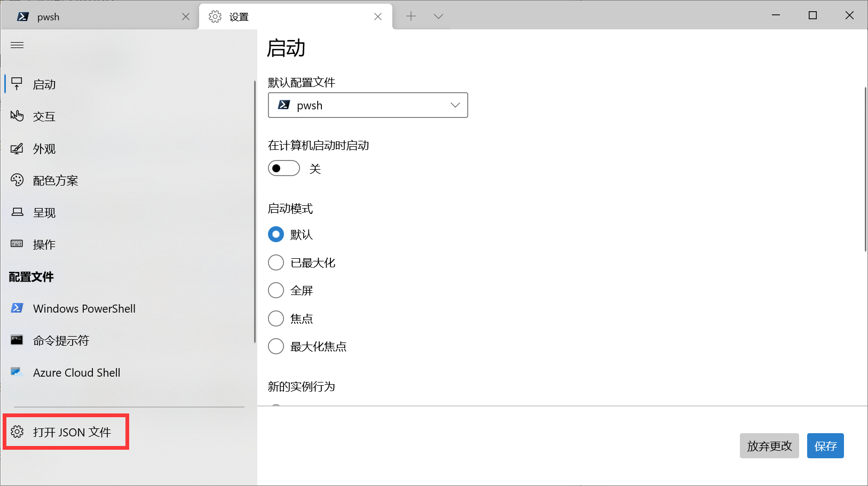Image resolution: width=868 pixels, height=486 pixels.
Task: Open the 命令提示符 profile
Action: [128, 340]
